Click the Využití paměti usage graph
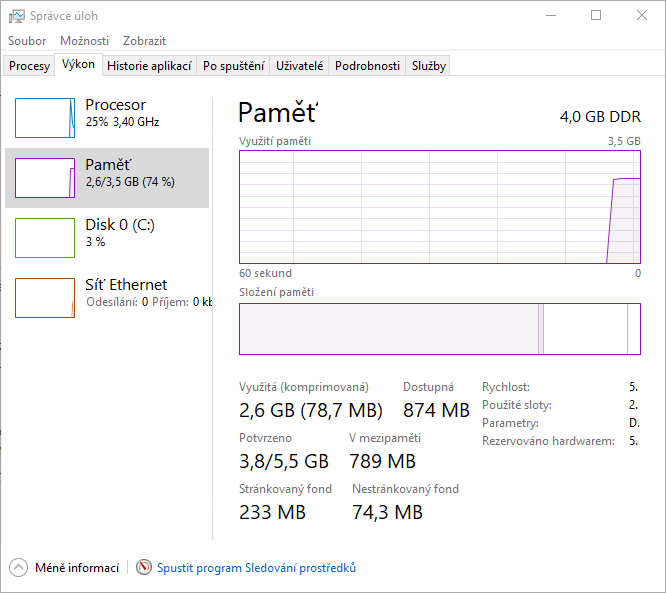 (440, 207)
